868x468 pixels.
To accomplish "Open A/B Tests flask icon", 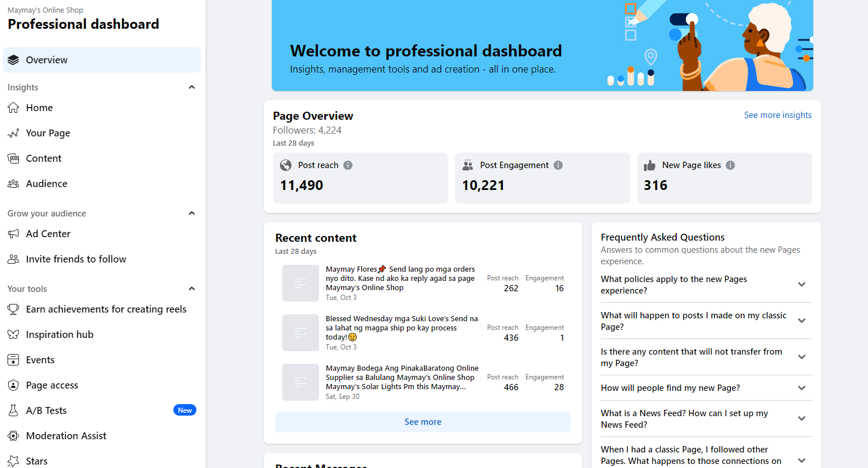I will coord(13,410).
